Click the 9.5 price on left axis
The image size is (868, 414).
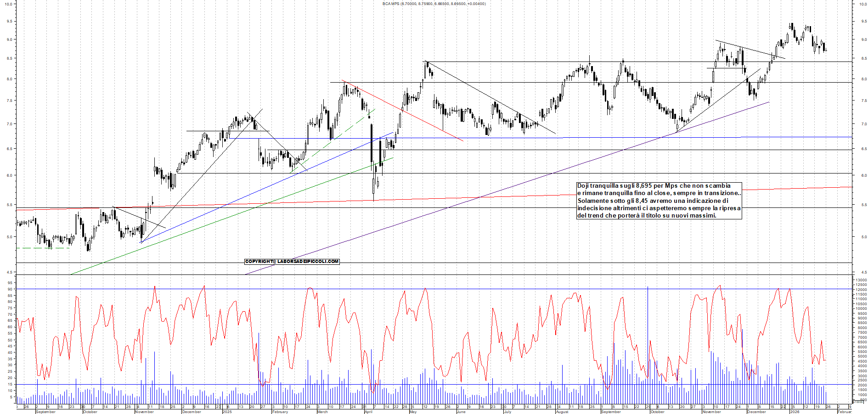9,22
